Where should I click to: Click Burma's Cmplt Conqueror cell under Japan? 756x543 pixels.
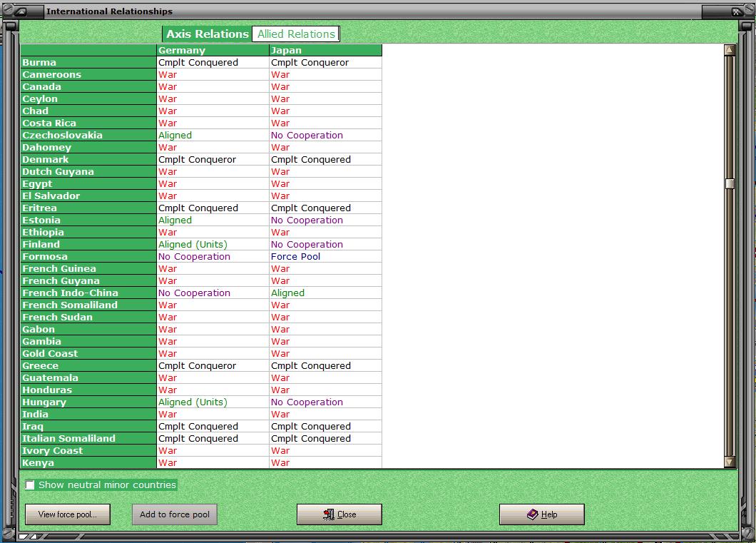point(325,62)
